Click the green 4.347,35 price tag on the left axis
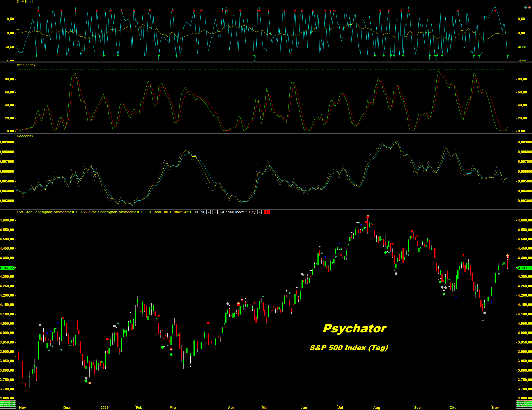 pos(7,268)
